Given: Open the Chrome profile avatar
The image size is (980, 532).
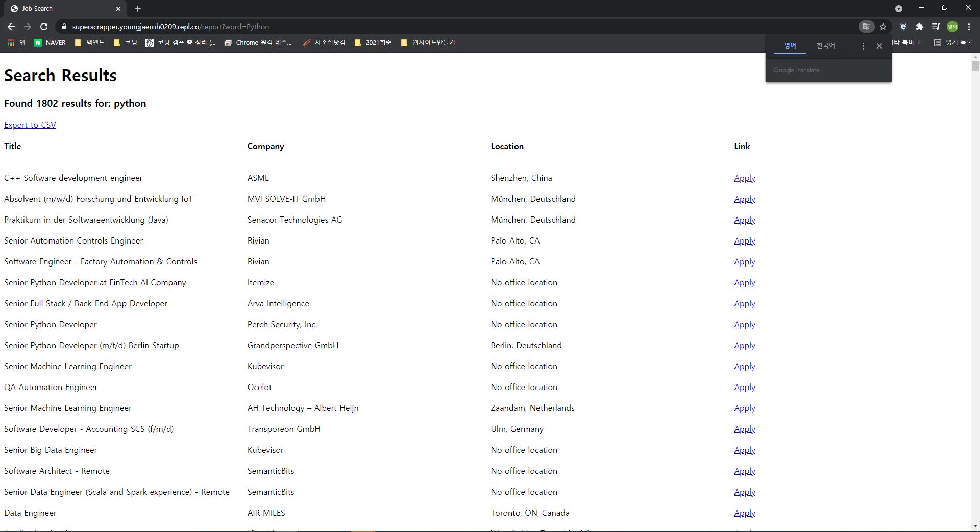Looking at the screenshot, I should (x=952, y=27).
